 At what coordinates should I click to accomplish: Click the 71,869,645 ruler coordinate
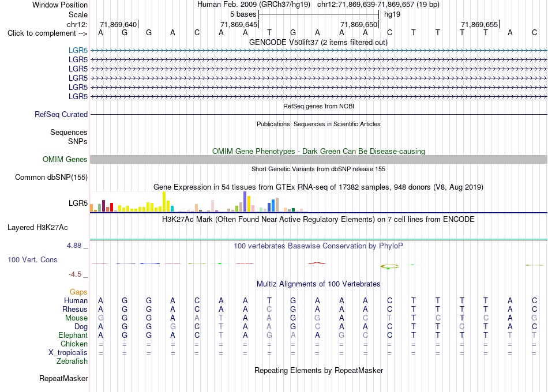pyautogui.click(x=239, y=24)
